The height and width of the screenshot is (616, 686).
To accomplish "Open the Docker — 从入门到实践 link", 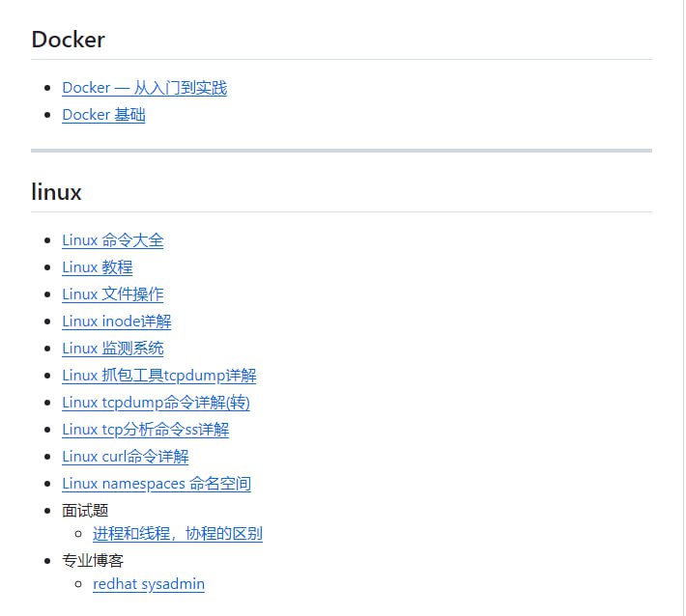I will (x=144, y=88).
